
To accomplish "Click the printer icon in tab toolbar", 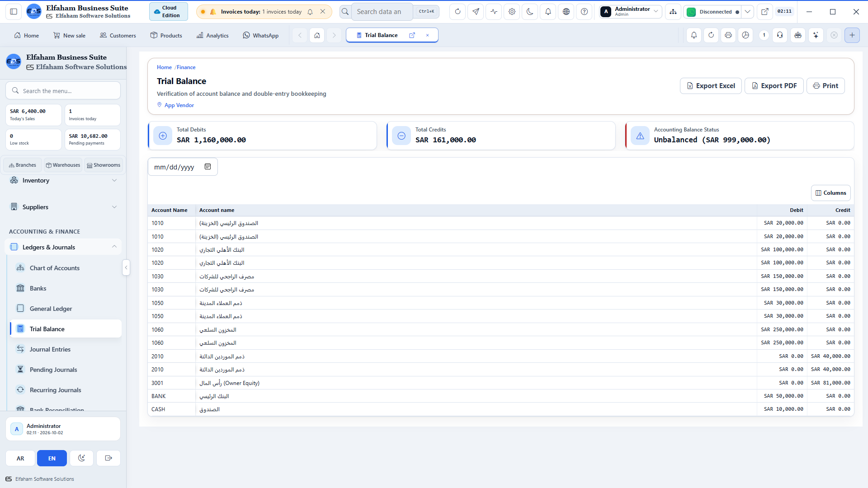I will tap(728, 35).
